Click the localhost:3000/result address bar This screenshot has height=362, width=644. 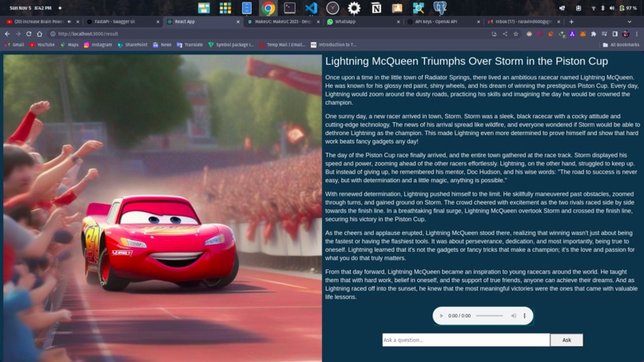point(267,34)
